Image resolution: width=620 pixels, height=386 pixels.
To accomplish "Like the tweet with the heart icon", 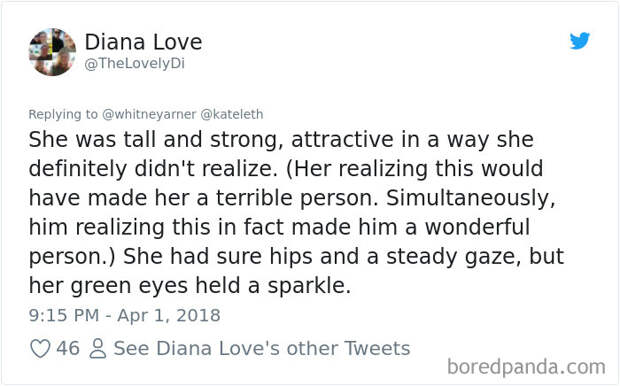I will tap(40, 349).
